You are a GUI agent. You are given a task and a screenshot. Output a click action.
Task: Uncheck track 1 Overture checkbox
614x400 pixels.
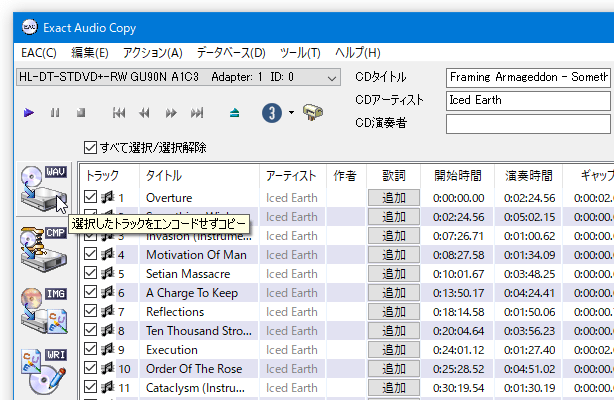pos(90,197)
